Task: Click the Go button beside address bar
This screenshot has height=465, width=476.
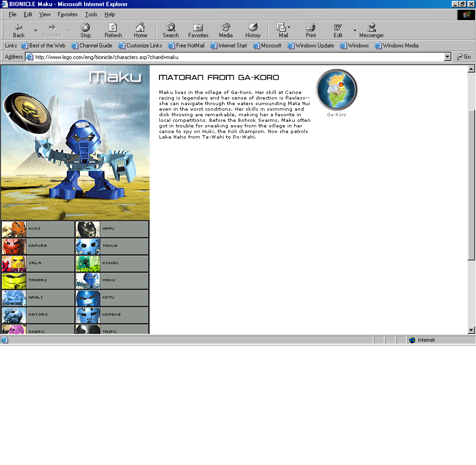Action: click(x=464, y=57)
